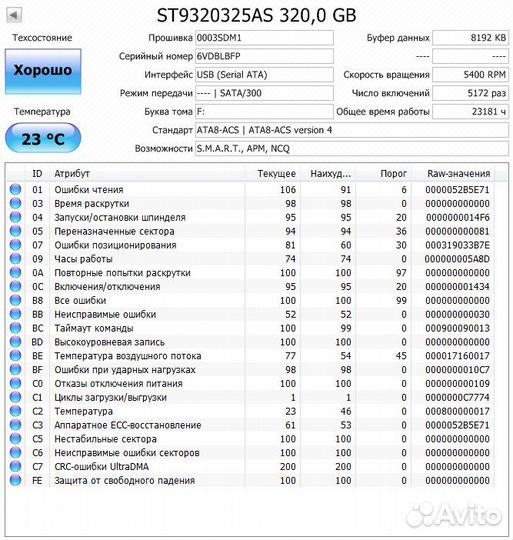
Task: Click status icon for Защита от свободного падения
Action: pos(15,480)
